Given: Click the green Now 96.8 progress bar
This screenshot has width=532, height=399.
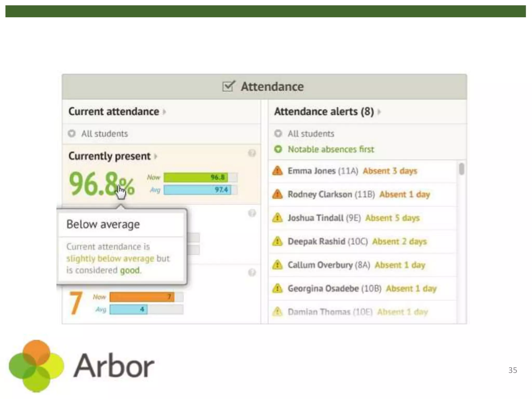Looking at the screenshot, I should click(x=196, y=177).
